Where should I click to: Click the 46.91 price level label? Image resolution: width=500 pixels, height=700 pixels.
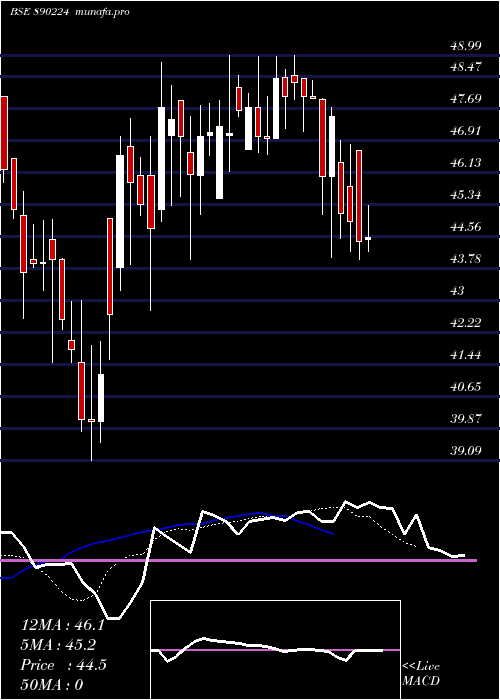tap(466, 131)
